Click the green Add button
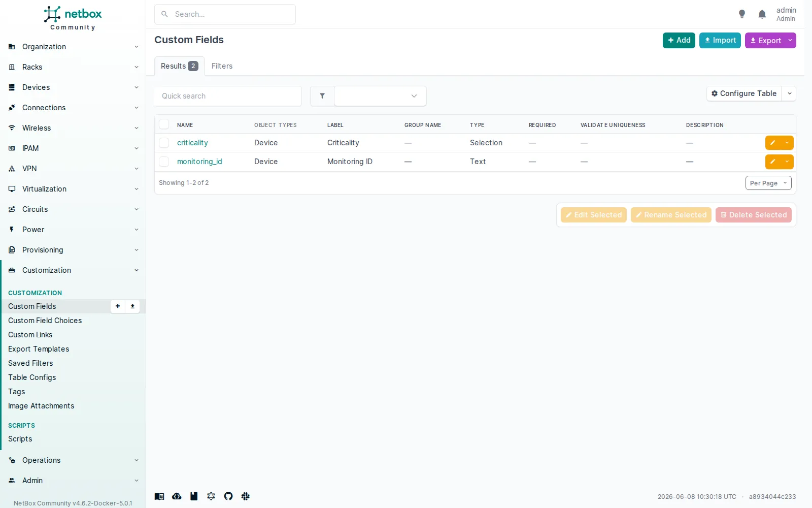Screen dimensions: 812x508 (679, 40)
